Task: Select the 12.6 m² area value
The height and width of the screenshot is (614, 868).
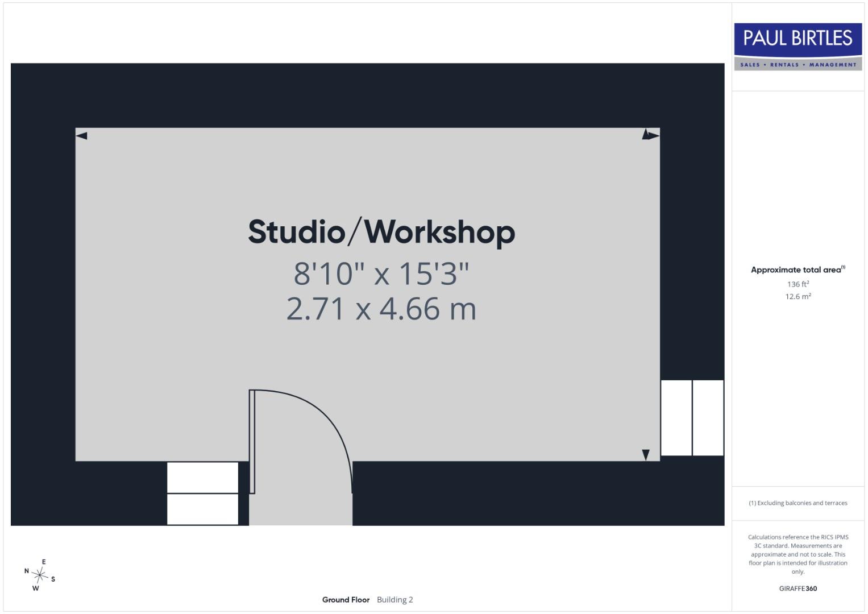Action: (798, 296)
